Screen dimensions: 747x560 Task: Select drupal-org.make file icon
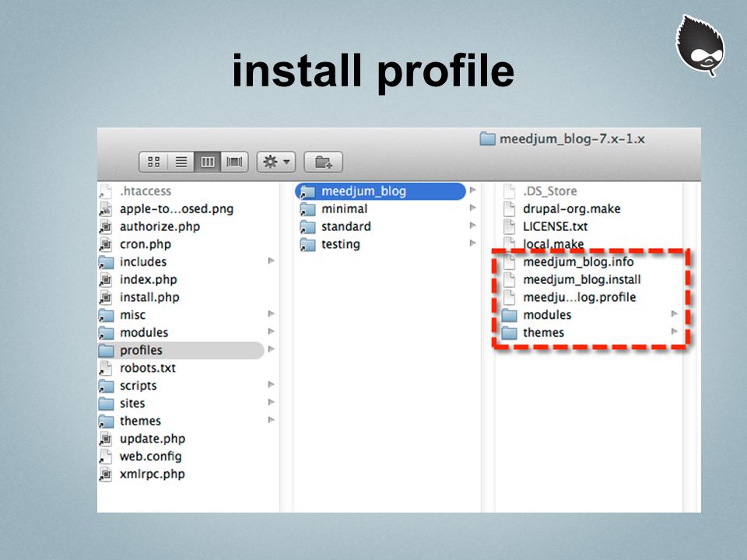(509, 209)
